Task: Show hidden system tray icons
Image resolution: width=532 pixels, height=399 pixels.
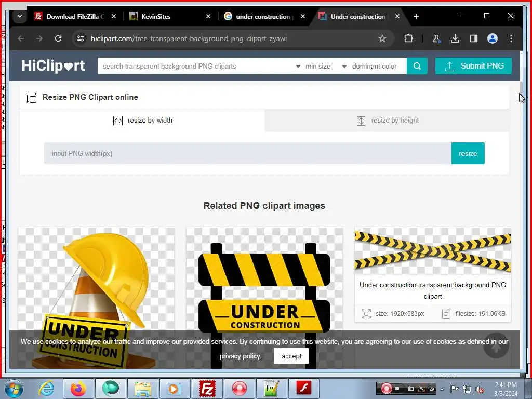Action: click(442, 389)
